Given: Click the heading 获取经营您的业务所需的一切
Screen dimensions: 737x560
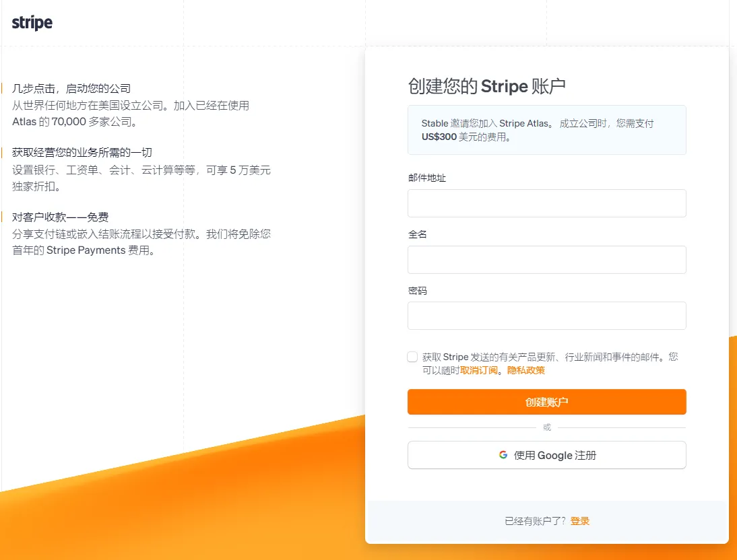Looking at the screenshot, I should 82,152.
